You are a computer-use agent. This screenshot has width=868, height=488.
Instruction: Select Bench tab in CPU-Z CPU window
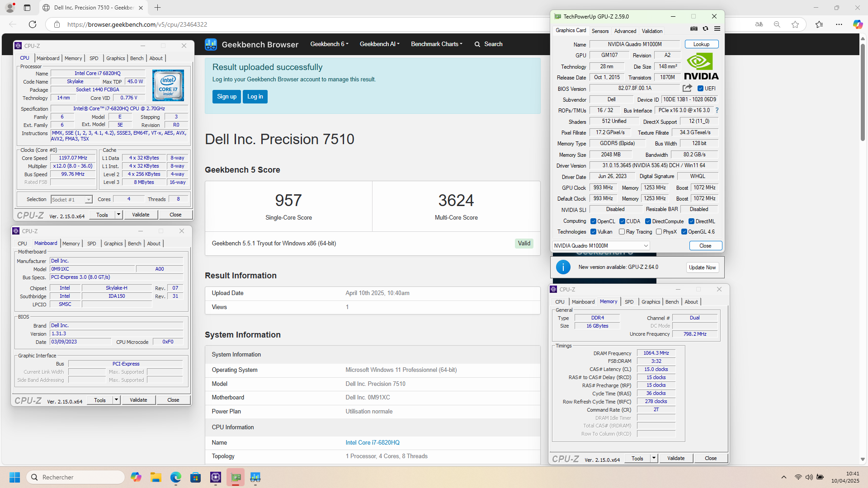137,58
